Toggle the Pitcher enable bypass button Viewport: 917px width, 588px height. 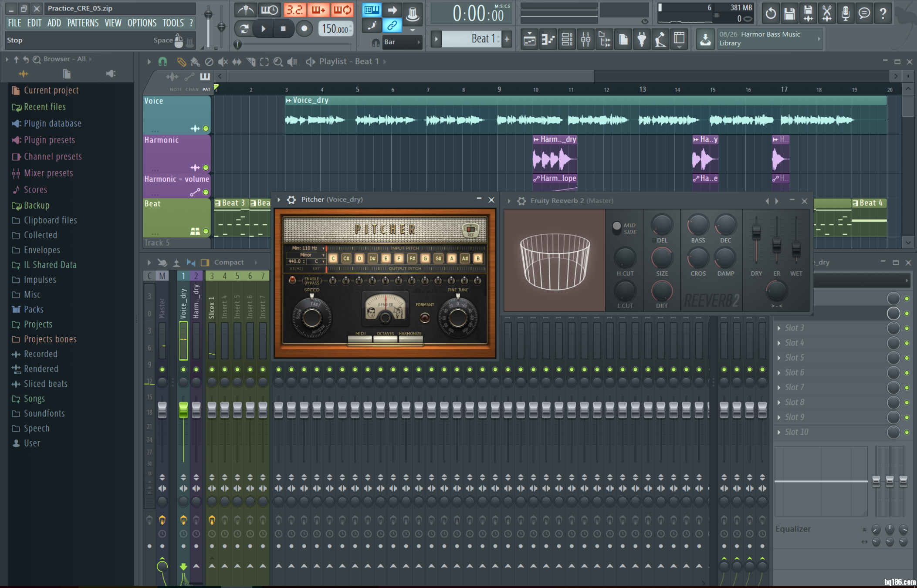292,280
